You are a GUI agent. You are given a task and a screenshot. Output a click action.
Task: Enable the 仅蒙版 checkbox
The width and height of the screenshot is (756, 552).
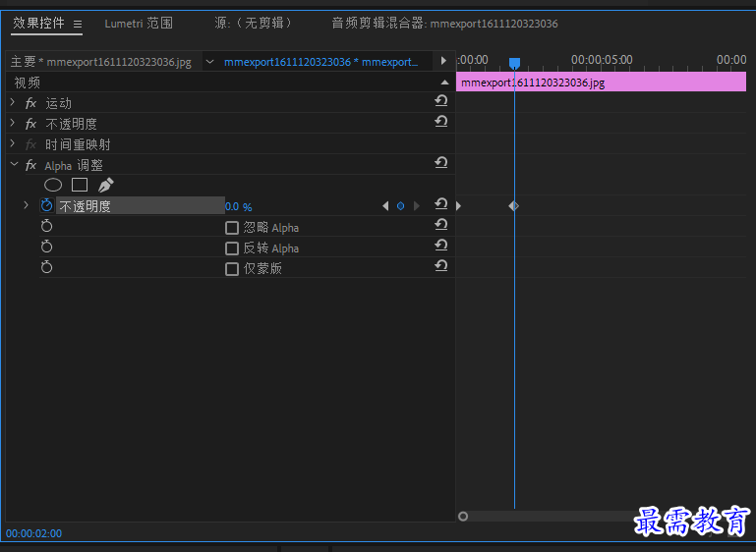pyautogui.click(x=232, y=269)
